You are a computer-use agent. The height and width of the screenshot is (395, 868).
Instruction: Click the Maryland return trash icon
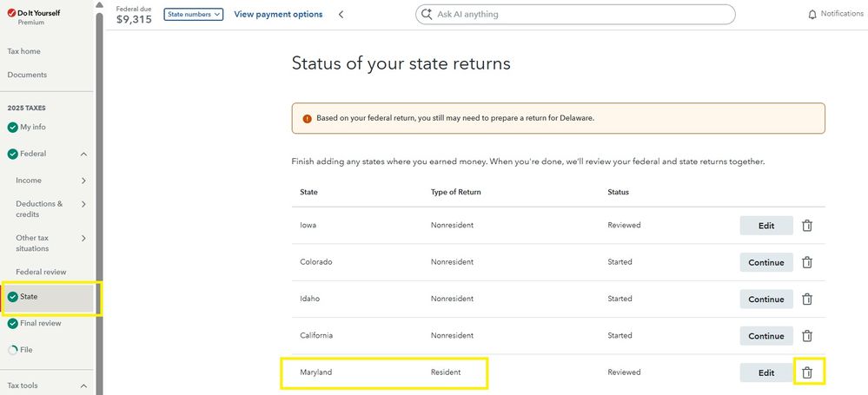[806, 372]
